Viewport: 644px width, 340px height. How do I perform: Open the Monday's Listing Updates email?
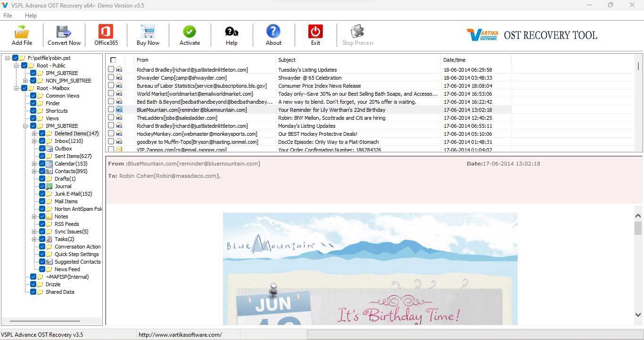pos(307,126)
